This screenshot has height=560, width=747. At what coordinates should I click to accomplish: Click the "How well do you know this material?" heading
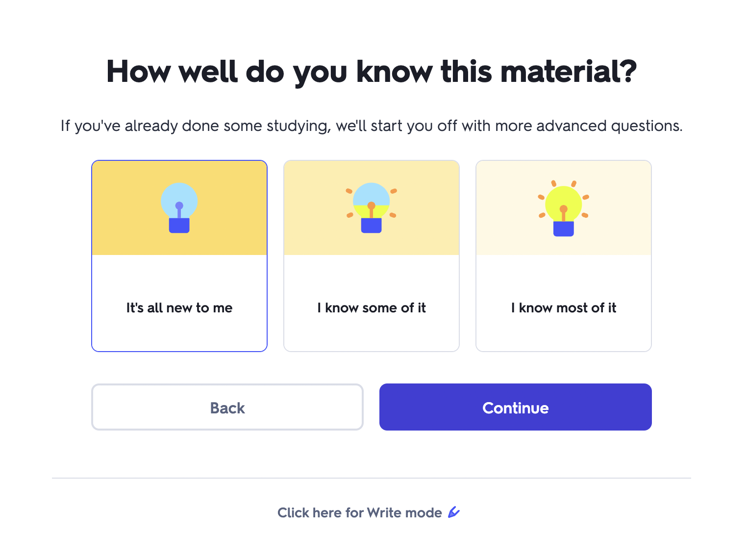[x=372, y=72]
